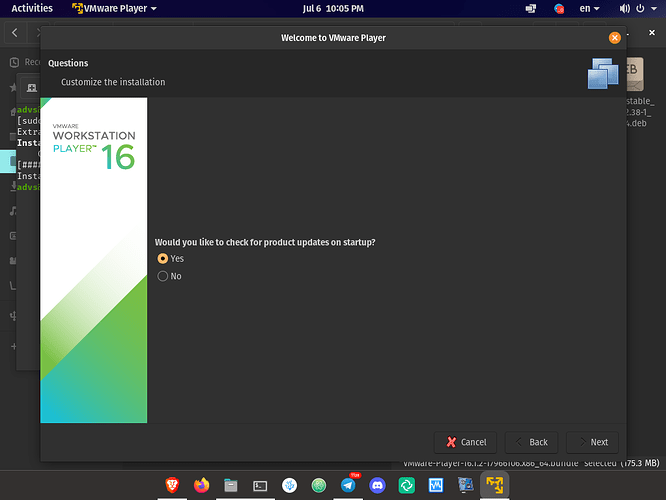
Task: Click the volume speaker icon in top bar
Action: coord(624,8)
